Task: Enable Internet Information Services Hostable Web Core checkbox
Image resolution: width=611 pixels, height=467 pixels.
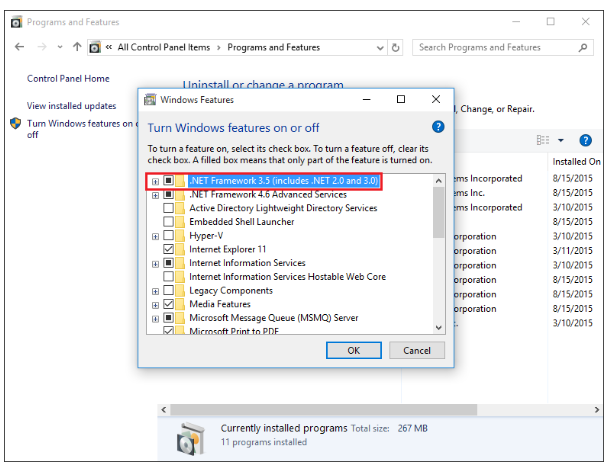Action: click(168, 276)
